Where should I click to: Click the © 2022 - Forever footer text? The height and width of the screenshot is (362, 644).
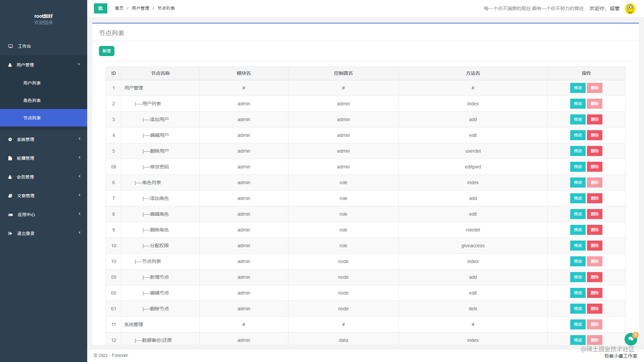111,355
